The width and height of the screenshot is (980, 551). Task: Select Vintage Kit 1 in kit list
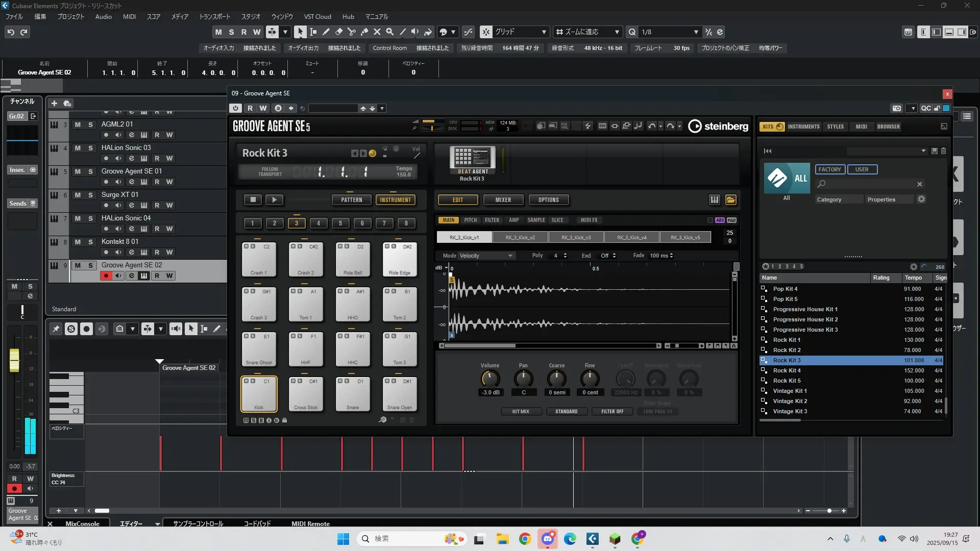point(790,391)
